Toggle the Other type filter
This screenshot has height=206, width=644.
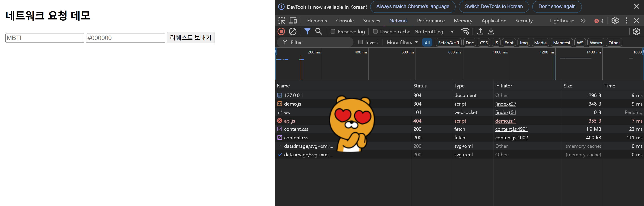(614, 42)
